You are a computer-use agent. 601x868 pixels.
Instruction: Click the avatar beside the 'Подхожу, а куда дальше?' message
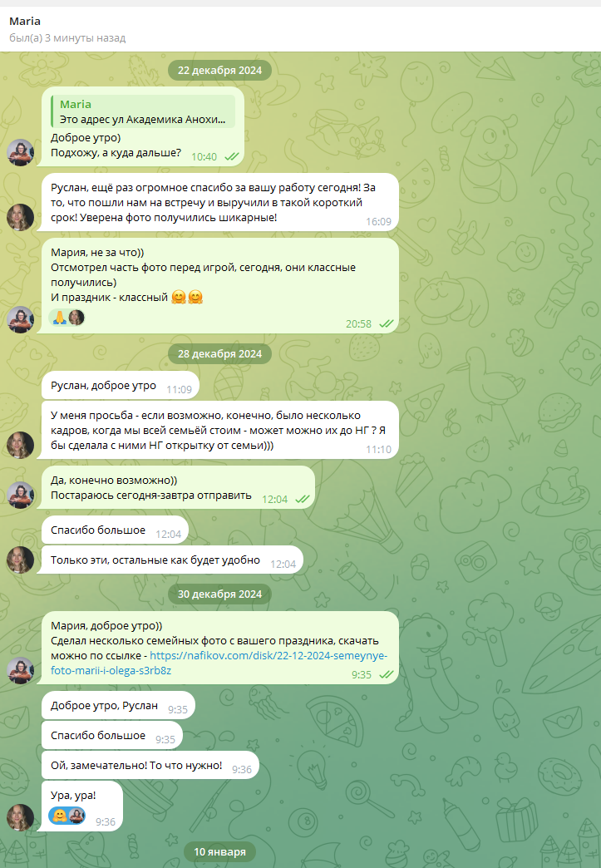(x=21, y=153)
